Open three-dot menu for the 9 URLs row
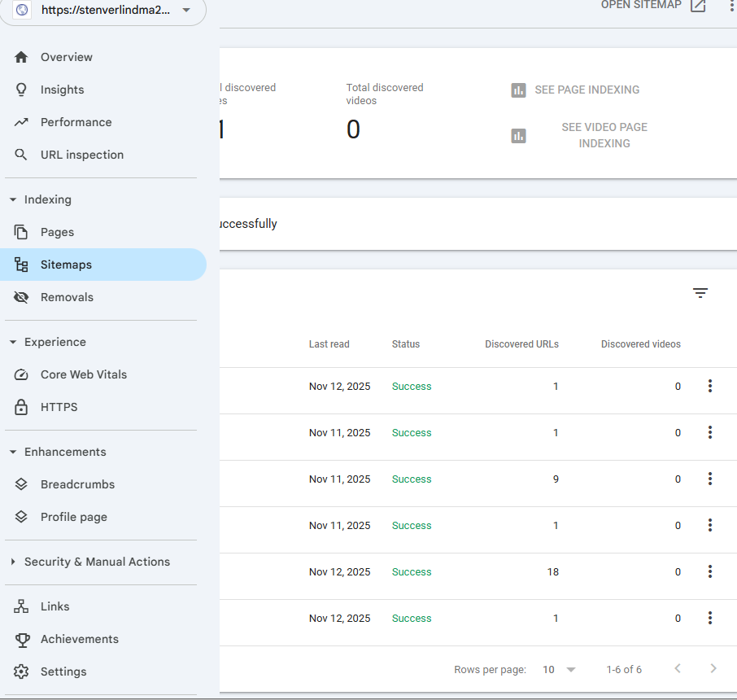This screenshot has height=700, width=737. click(x=710, y=479)
